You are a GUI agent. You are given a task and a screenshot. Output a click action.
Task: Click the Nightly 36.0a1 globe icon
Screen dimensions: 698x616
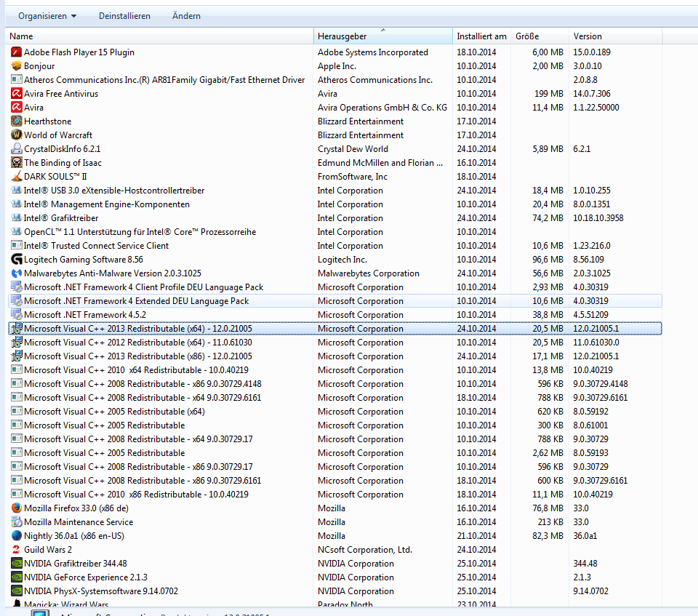pos(17,536)
